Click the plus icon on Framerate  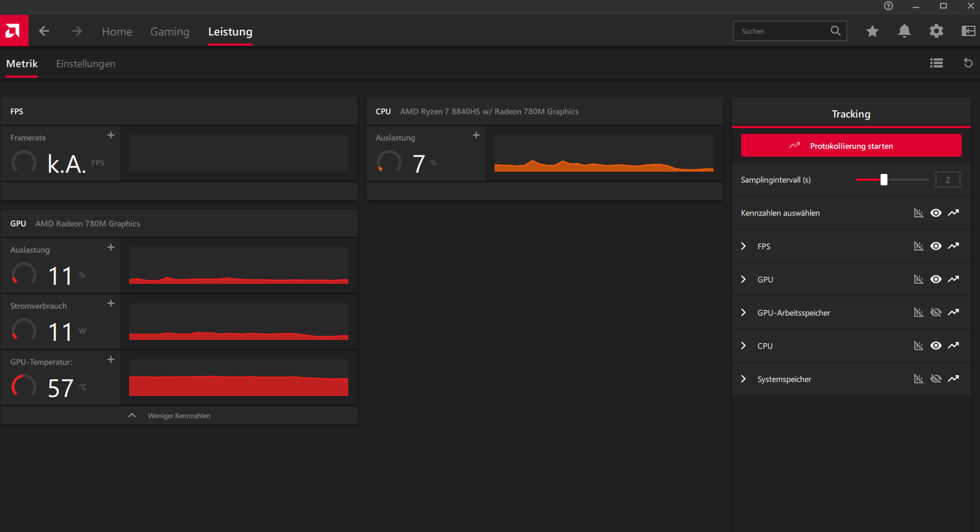point(111,135)
